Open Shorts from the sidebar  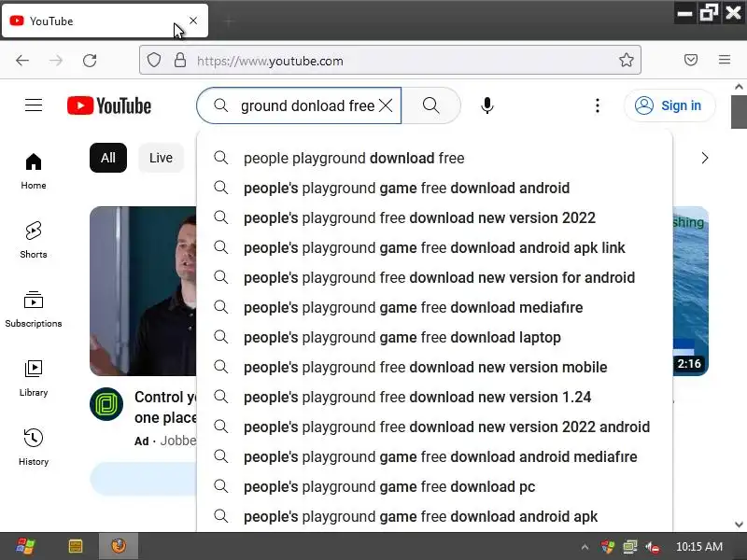coord(34,240)
